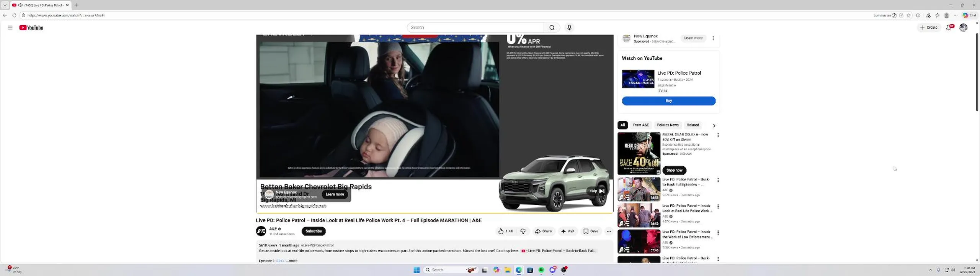Expand description with ...more link
This screenshot has height=276, width=980.
point(292,261)
